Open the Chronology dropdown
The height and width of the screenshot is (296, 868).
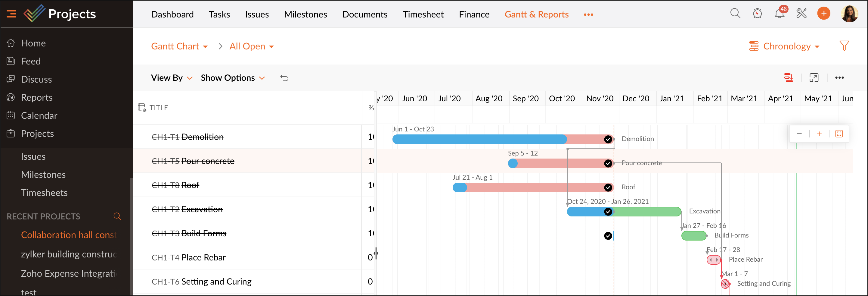pyautogui.click(x=784, y=46)
